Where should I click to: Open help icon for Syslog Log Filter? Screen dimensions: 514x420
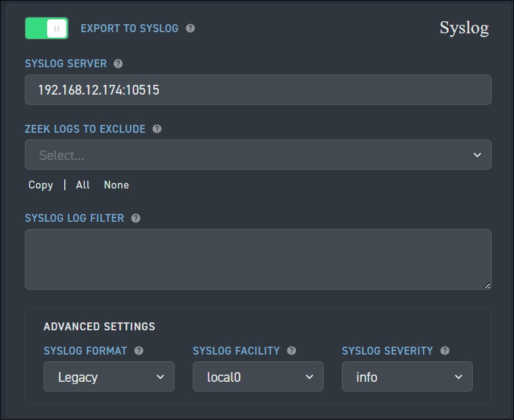(x=135, y=218)
